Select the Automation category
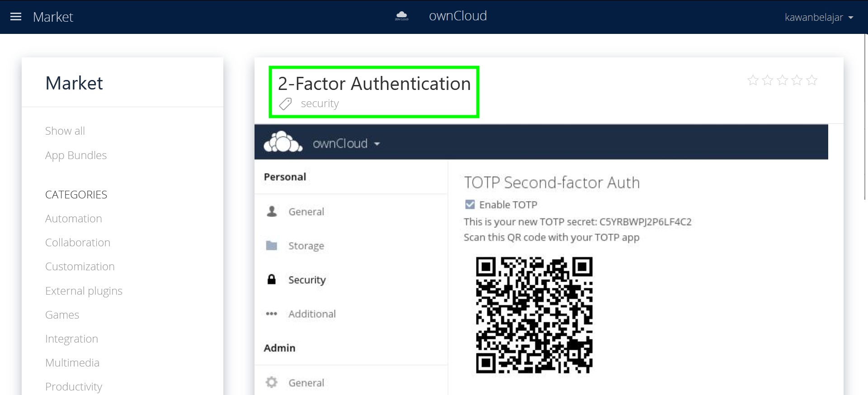The height and width of the screenshot is (395, 868). [74, 219]
